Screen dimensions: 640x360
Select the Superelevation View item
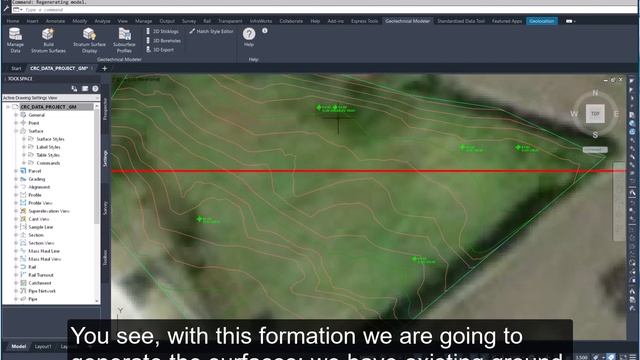pyautogui.click(x=49, y=211)
